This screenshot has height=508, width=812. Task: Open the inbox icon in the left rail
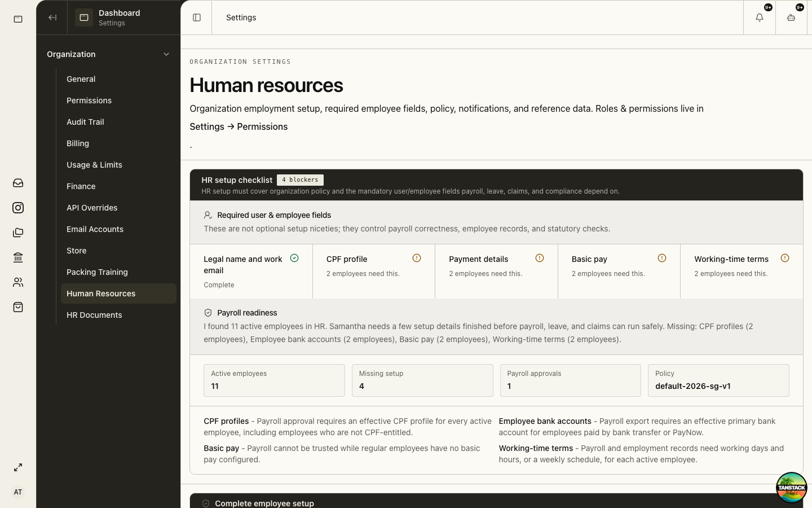tap(18, 183)
